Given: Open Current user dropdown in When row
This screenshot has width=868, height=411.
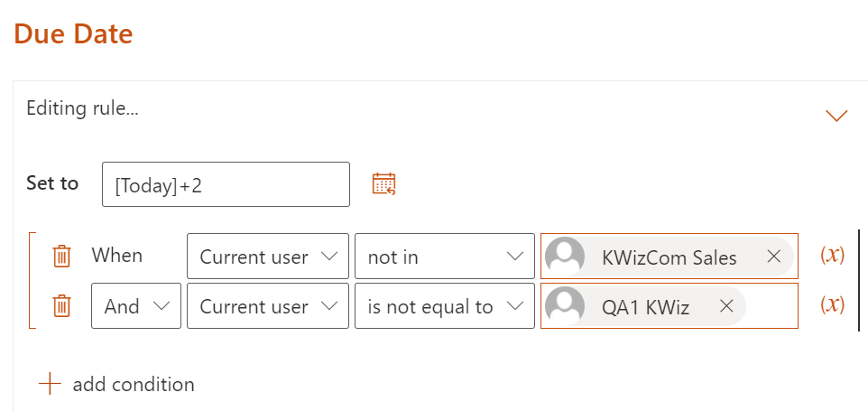Looking at the screenshot, I should (x=268, y=257).
